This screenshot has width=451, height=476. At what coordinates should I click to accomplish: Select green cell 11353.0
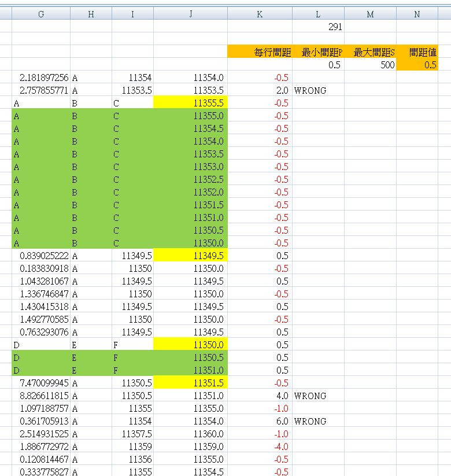click(191, 167)
